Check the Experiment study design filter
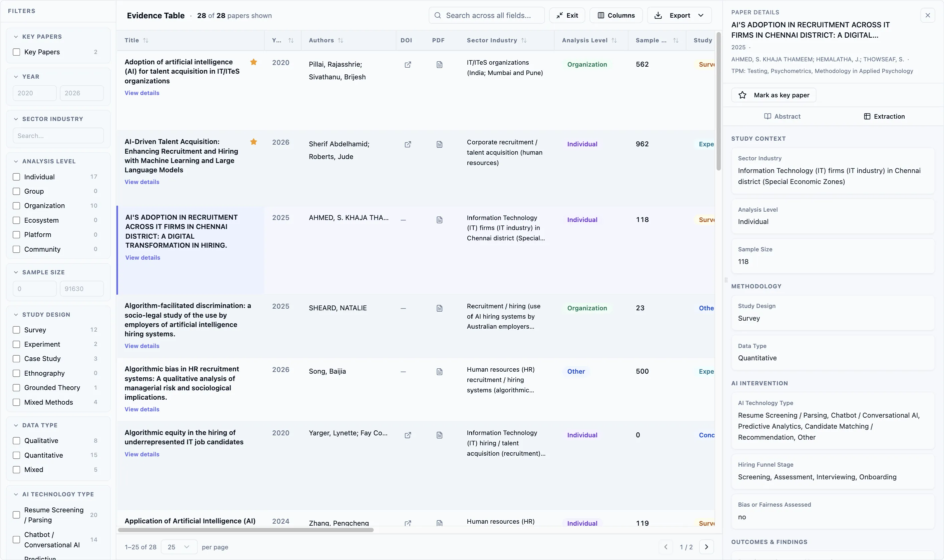The height and width of the screenshot is (560, 944). coord(16,344)
